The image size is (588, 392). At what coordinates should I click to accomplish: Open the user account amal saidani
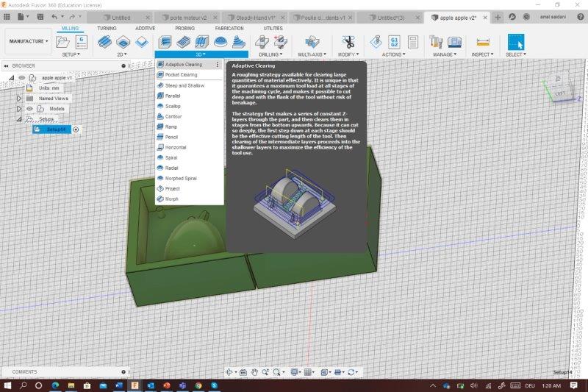click(x=553, y=17)
